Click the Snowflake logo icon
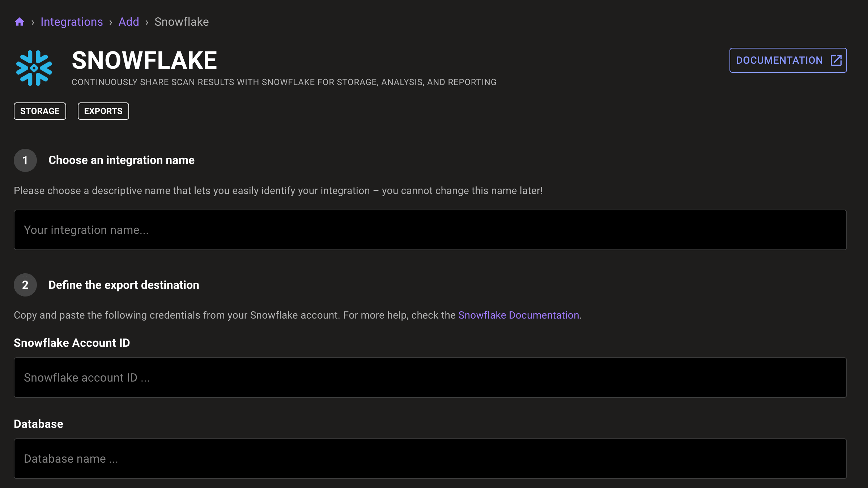This screenshot has width=868, height=488. [34, 68]
